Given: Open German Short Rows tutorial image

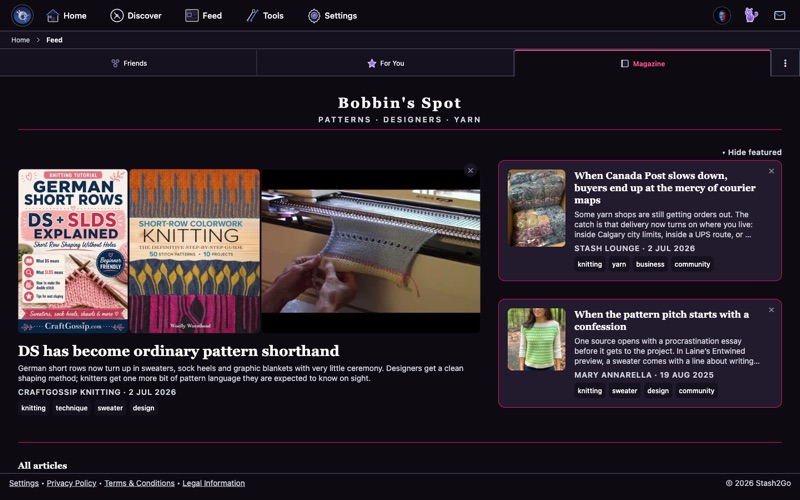Looking at the screenshot, I should tap(73, 251).
